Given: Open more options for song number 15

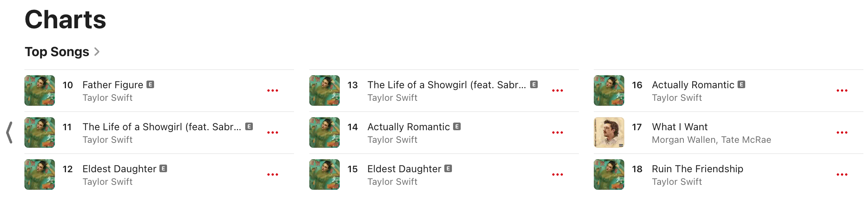Looking at the screenshot, I should [557, 175].
